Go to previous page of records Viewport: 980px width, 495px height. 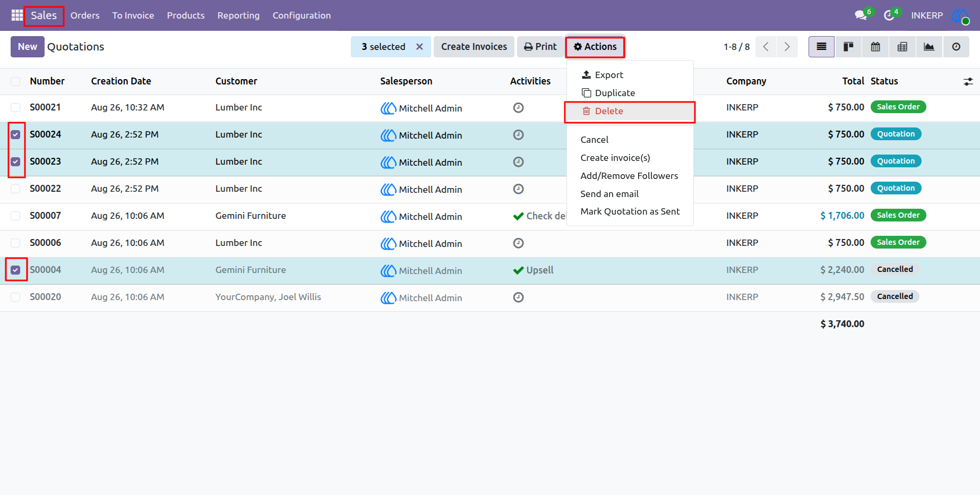tap(766, 47)
